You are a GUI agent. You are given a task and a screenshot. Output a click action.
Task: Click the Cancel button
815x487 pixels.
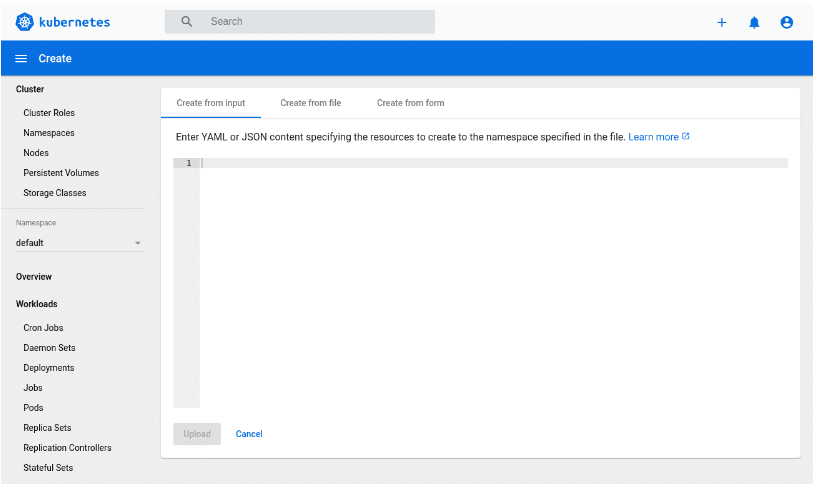click(x=249, y=434)
